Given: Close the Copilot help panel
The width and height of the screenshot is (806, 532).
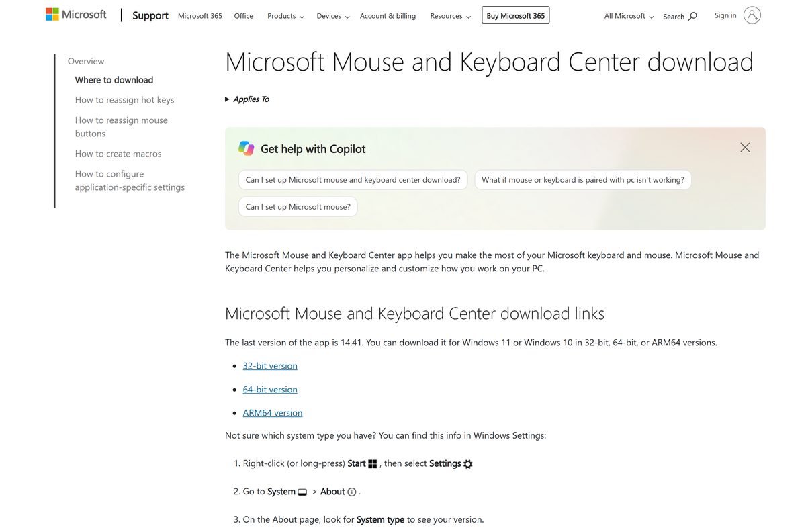Looking at the screenshot, I should tap(745, 147).
